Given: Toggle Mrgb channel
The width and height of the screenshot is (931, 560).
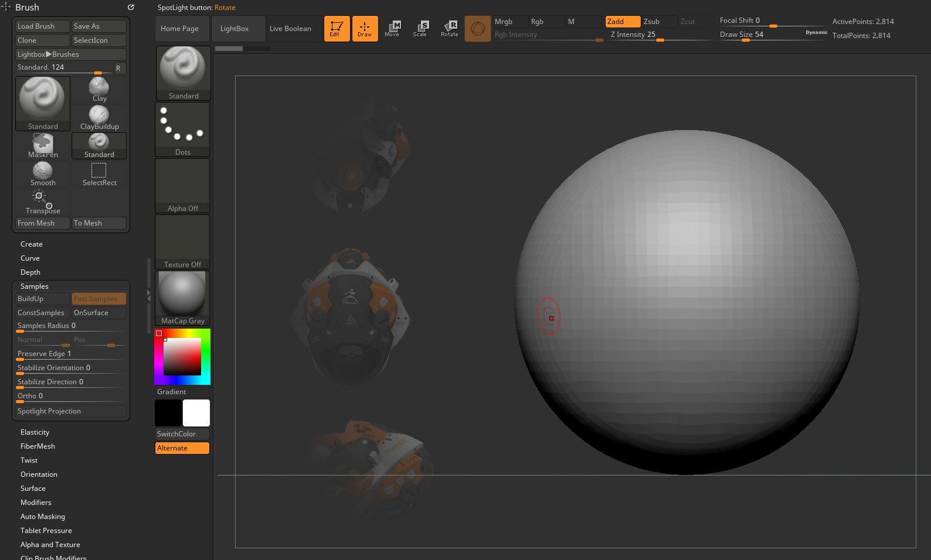Looking at the screenshot, I should [x=510, y=22].
